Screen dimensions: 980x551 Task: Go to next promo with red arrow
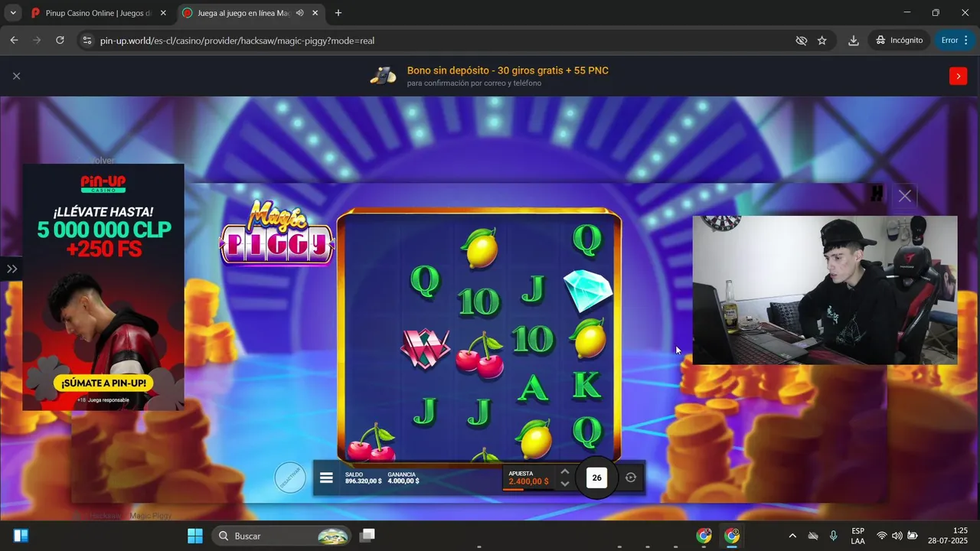pyautogui.click(x=958, y=76)
